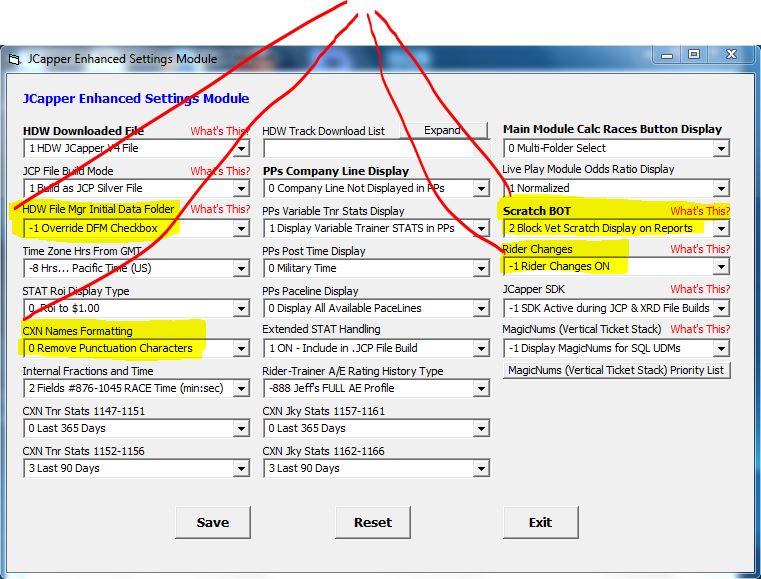The height and width of the screenshot is (579, 761).
Task: Minimize the JCapper Enhanced Settings window
Action: point(667,55)
